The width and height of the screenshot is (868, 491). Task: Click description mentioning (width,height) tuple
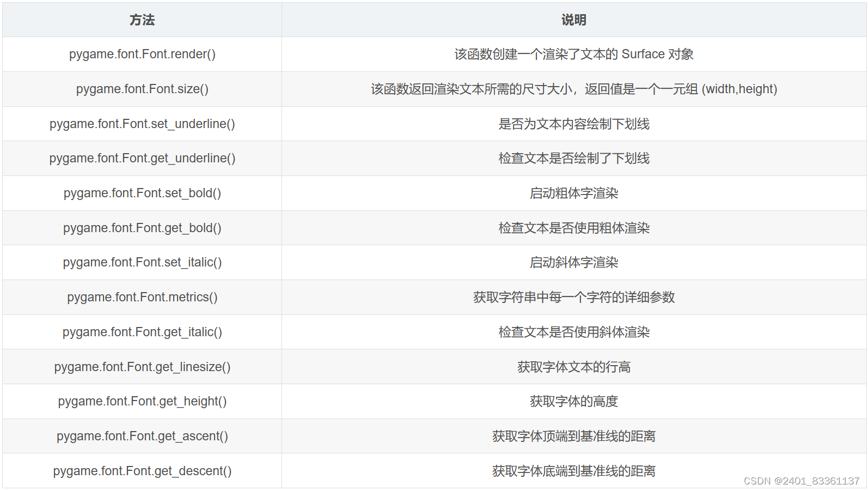(x=574, y=89)
